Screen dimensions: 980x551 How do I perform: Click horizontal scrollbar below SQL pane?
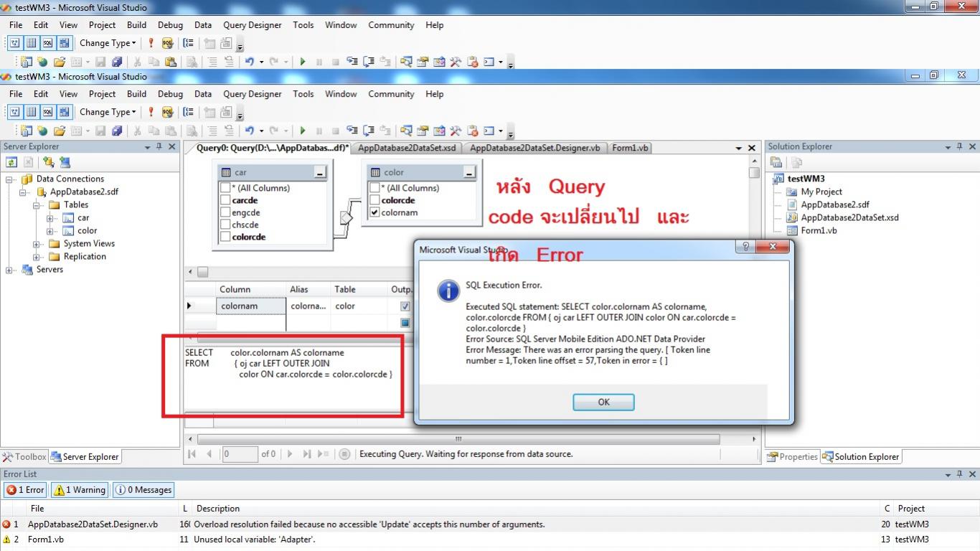458,439
